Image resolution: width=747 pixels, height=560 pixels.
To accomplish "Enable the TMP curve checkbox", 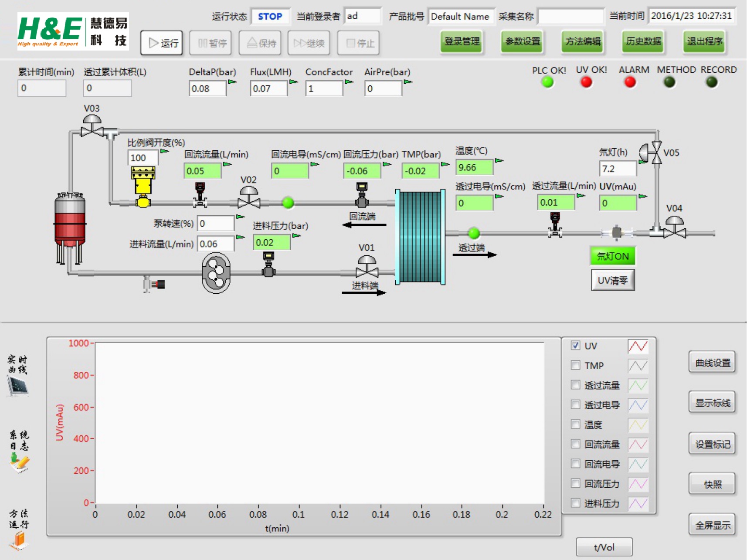I will [x=575, y=365].
